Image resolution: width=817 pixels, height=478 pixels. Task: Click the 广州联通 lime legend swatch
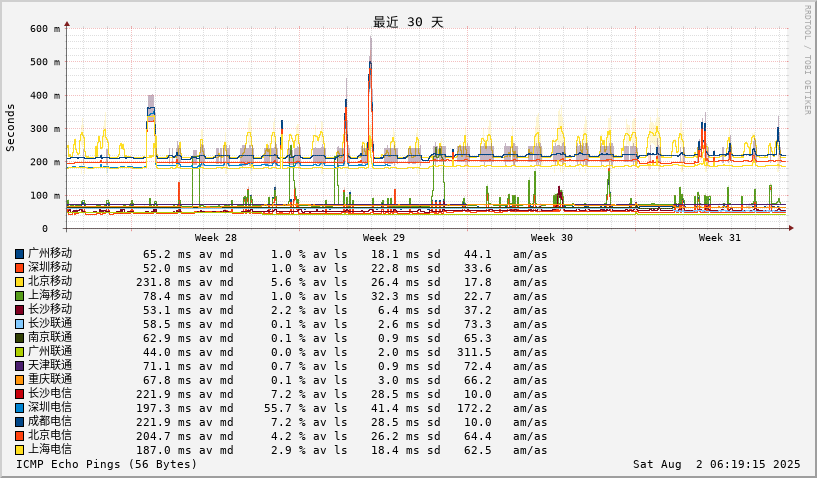19,352
